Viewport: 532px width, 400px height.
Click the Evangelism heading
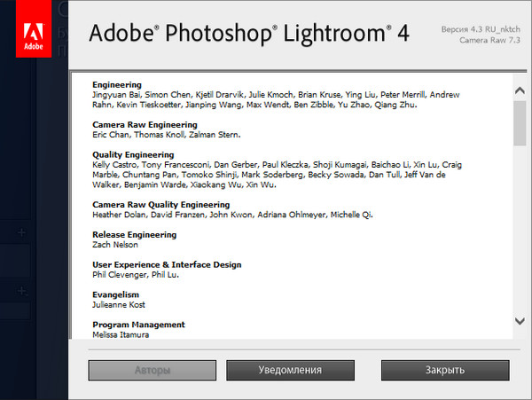coord(116,294)
